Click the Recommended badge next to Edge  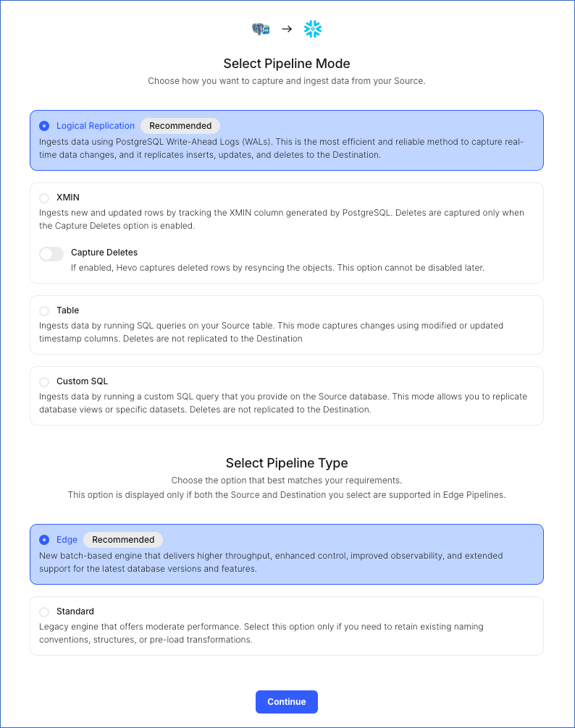[123, 539]
